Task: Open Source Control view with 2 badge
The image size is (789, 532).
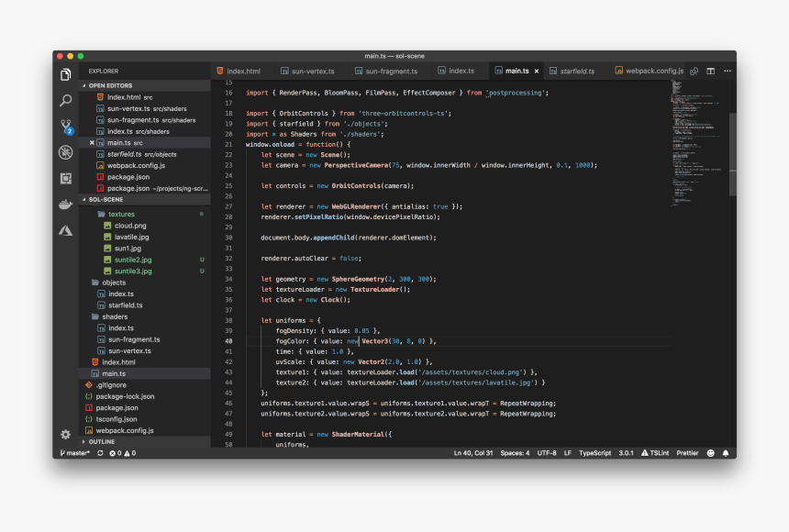Action: [x=66, y=127]
